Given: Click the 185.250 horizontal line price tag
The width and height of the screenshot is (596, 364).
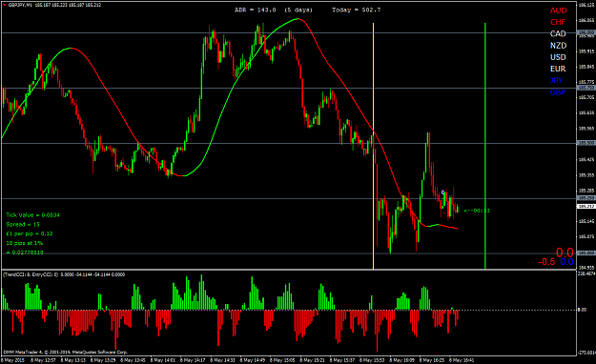Looking at the screenshot, I should click(x=586, y=198).
